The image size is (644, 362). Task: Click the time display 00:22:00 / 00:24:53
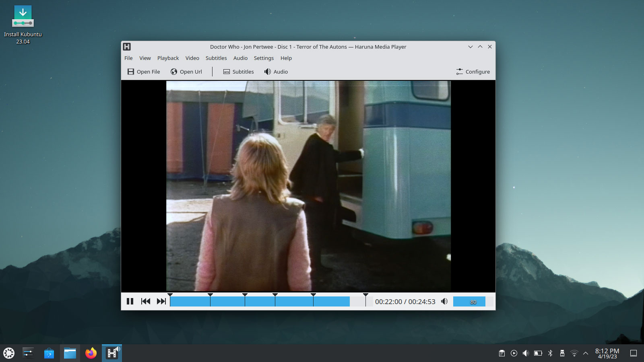pyautogui.click(x=405, y=302)
